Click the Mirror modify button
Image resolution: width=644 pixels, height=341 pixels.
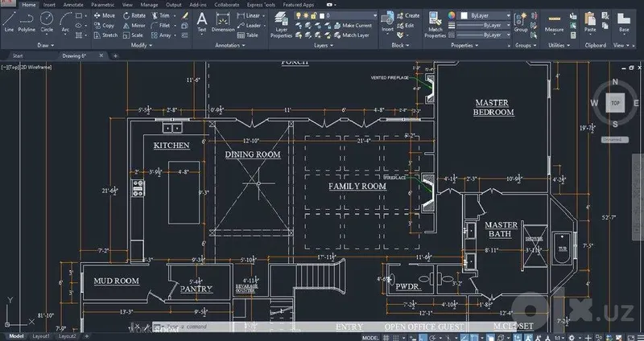pos(134,26)
